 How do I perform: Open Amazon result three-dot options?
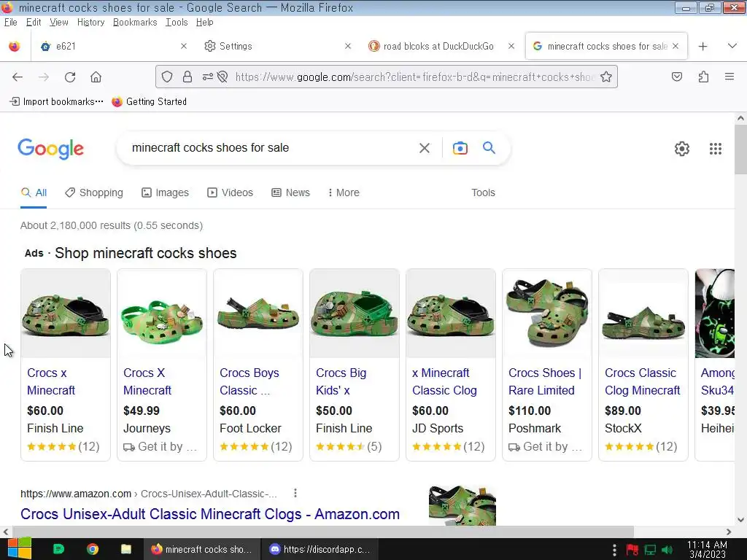point(295,494)
